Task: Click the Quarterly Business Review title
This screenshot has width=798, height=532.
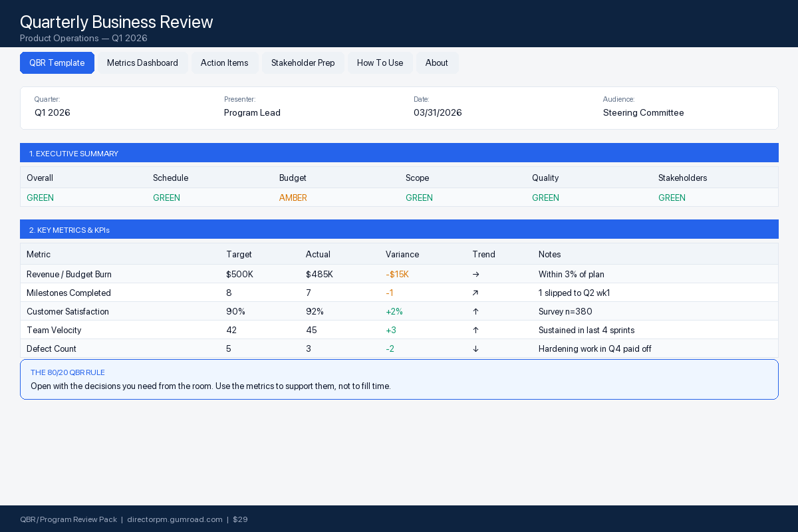Action: [x=116, y=22]
